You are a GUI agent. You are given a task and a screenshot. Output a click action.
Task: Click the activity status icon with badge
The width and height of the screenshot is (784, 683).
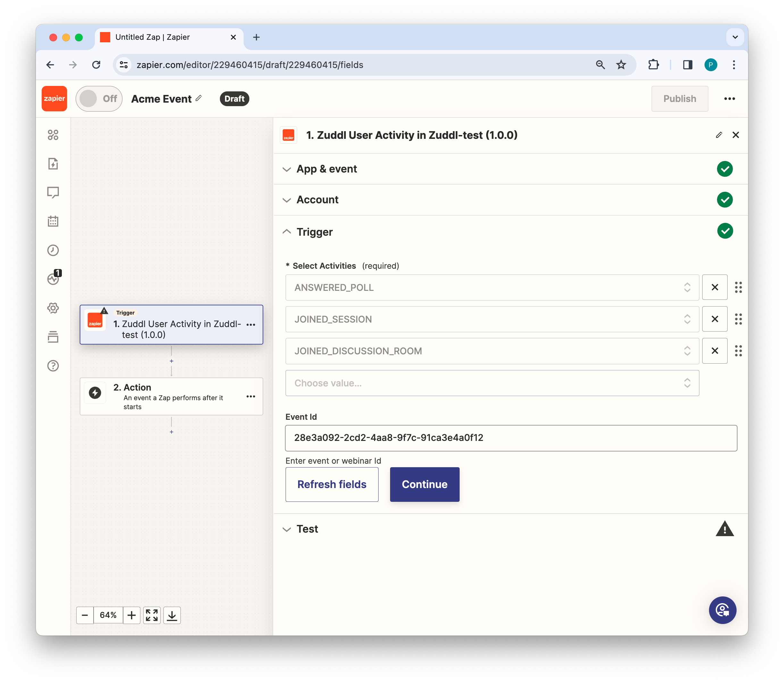click(x=53, y=279)
